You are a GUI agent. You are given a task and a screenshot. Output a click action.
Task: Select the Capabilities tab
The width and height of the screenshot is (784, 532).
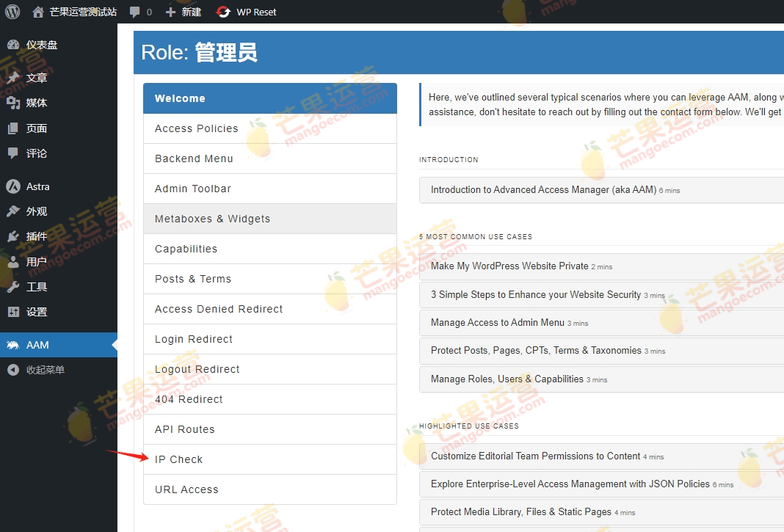point(186,249)
